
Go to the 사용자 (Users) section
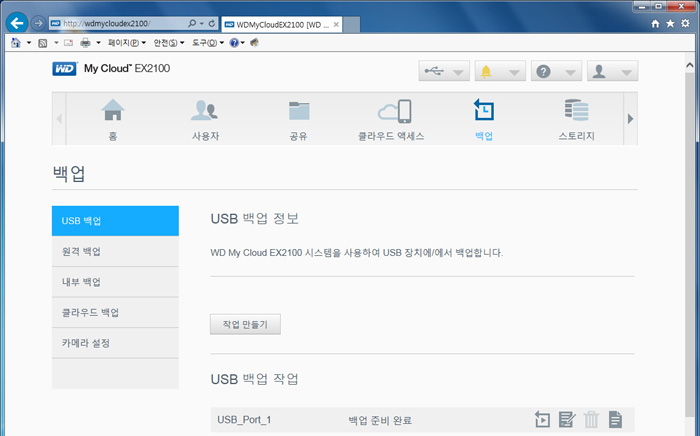[x=205, y=116]
